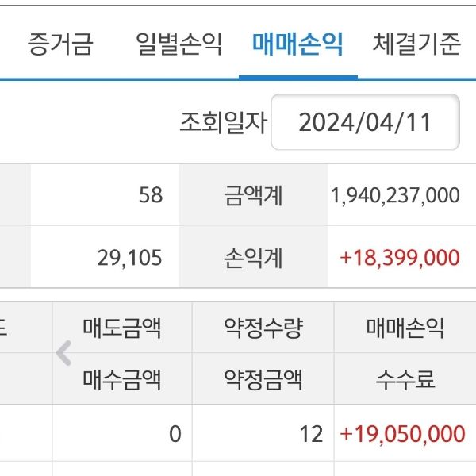This screenshot has height=476, width=476.
Task: Click the 수수료 column header
Action: [x=405, y=379]
